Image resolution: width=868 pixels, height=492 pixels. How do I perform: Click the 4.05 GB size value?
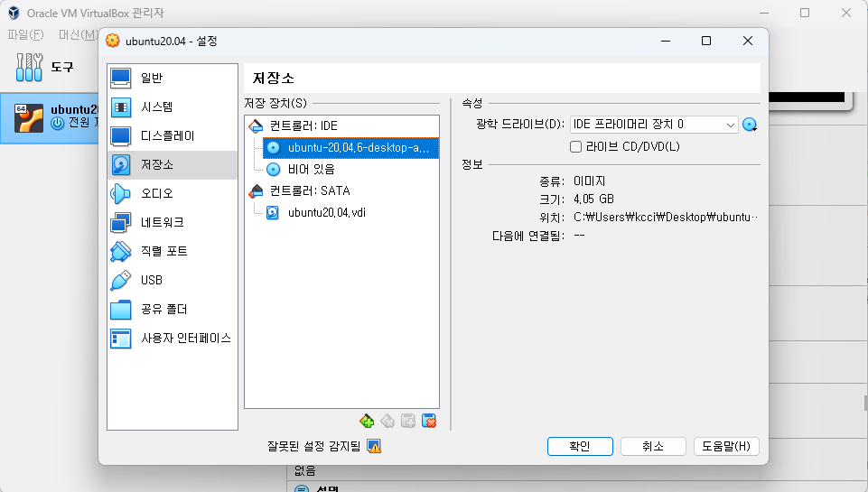593,199
